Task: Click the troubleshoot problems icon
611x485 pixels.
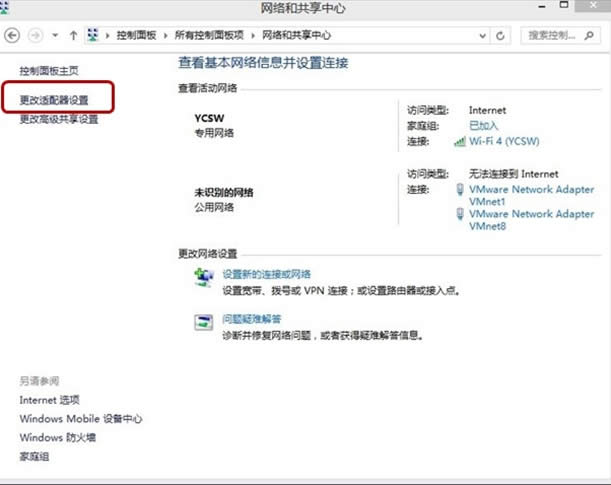Action: tap(204, 322)
